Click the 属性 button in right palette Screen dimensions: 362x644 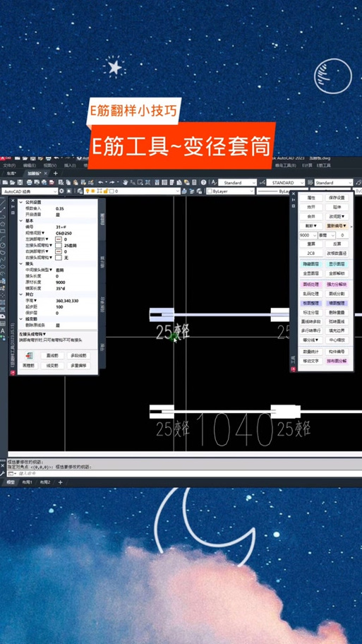point(311,198)
